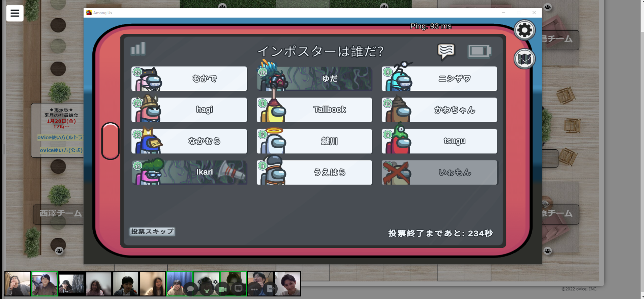
Task: Click the people icon below 西澤チーム
Action: [x=59, y=250]
